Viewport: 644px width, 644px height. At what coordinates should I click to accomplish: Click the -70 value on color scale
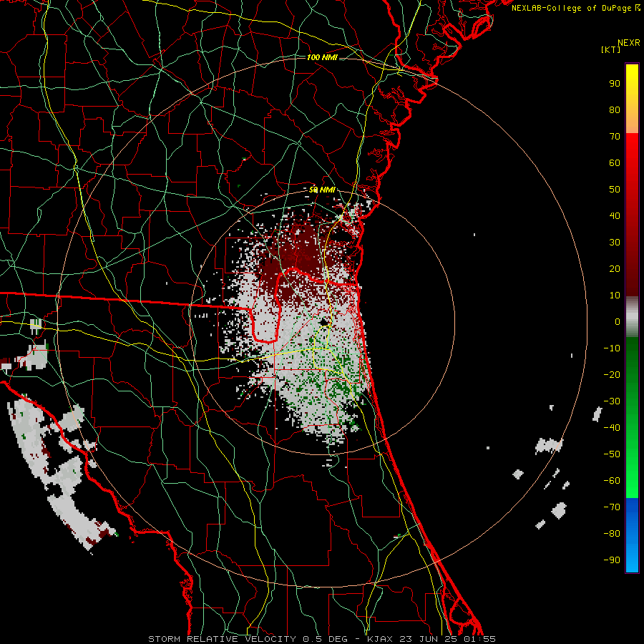(x=612, y=507)
